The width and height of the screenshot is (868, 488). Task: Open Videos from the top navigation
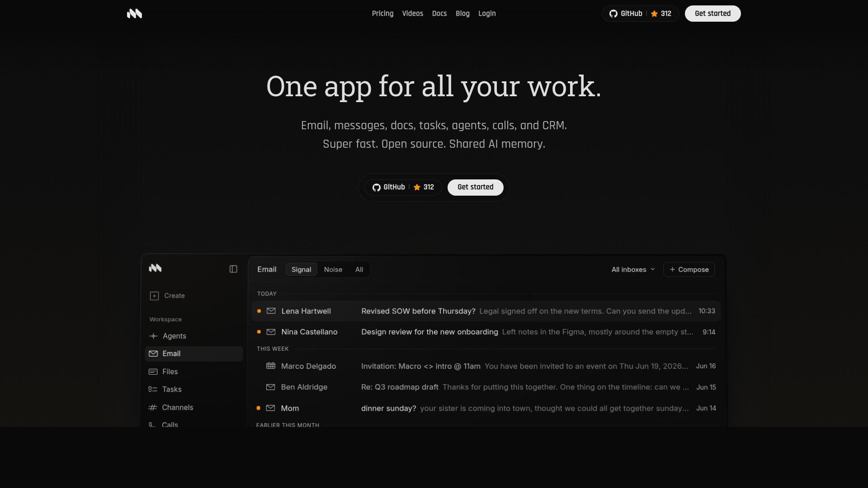pyautogui.click(x=413, y=14)
